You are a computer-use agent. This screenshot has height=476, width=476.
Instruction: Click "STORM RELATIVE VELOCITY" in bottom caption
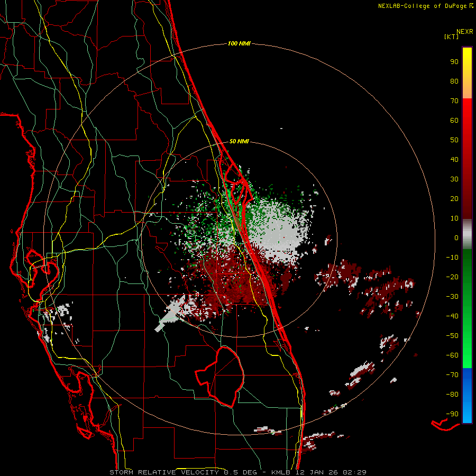click(x=164, y=472)
